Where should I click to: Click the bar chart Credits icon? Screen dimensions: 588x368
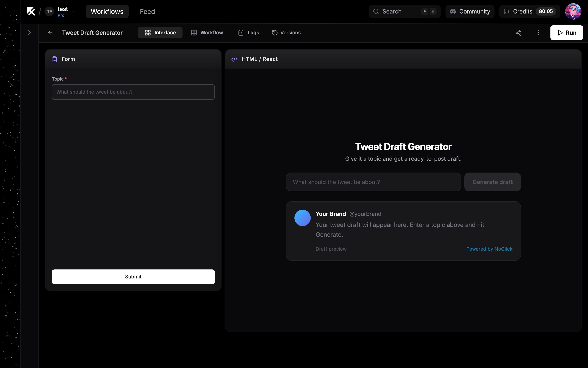(507, 11)
